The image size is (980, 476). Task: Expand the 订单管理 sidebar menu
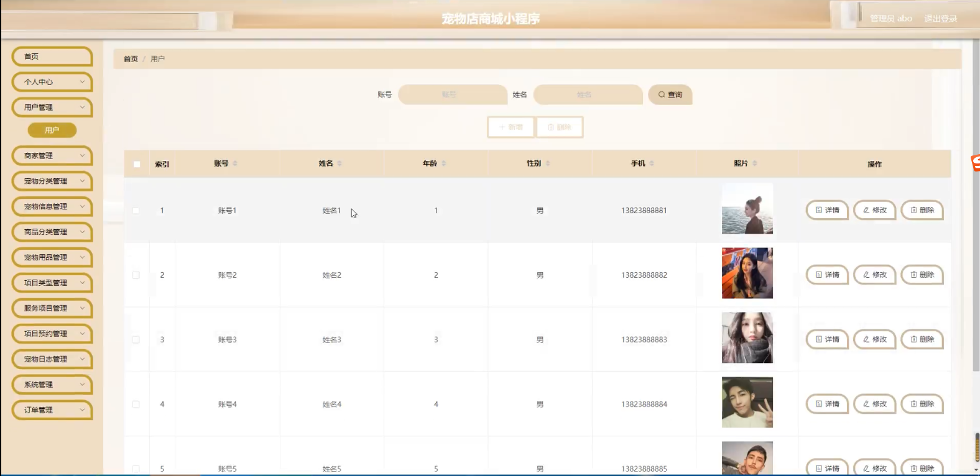pos(52,410)
